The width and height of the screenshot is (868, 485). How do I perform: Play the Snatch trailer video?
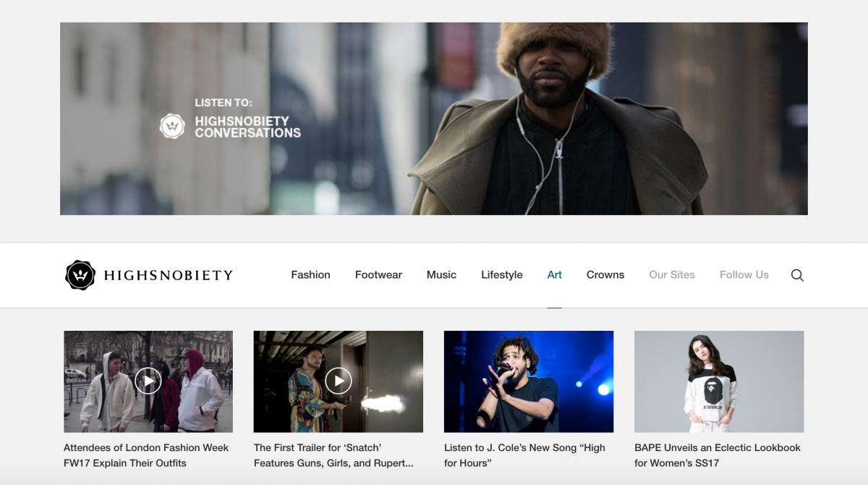pos(338,381)
